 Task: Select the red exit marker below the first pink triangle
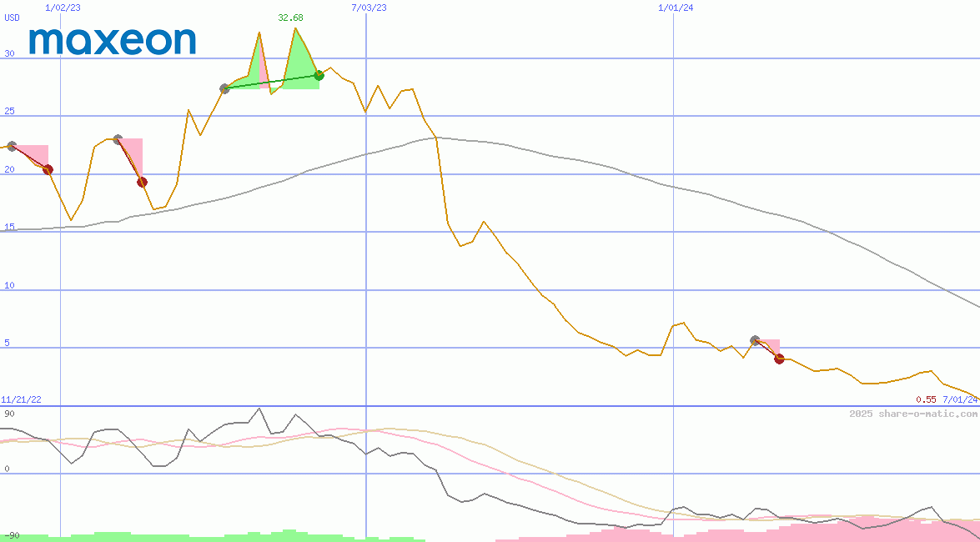click(x=47, y=169)
